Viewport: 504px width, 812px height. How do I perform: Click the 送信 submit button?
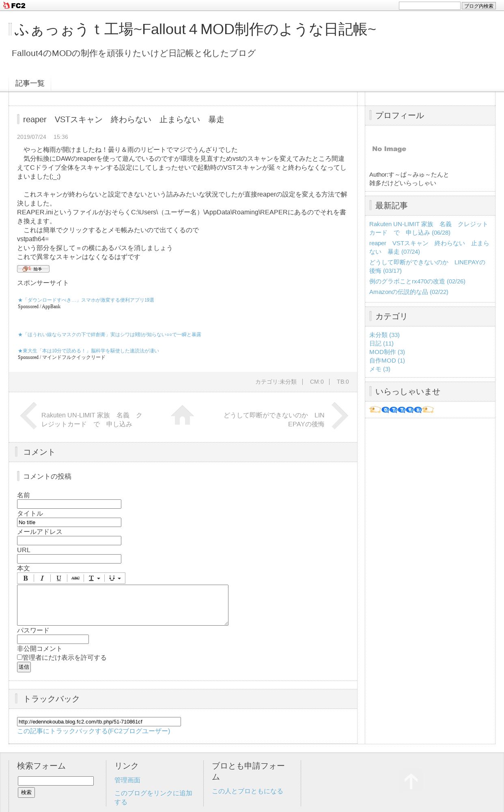pos(24,667)
